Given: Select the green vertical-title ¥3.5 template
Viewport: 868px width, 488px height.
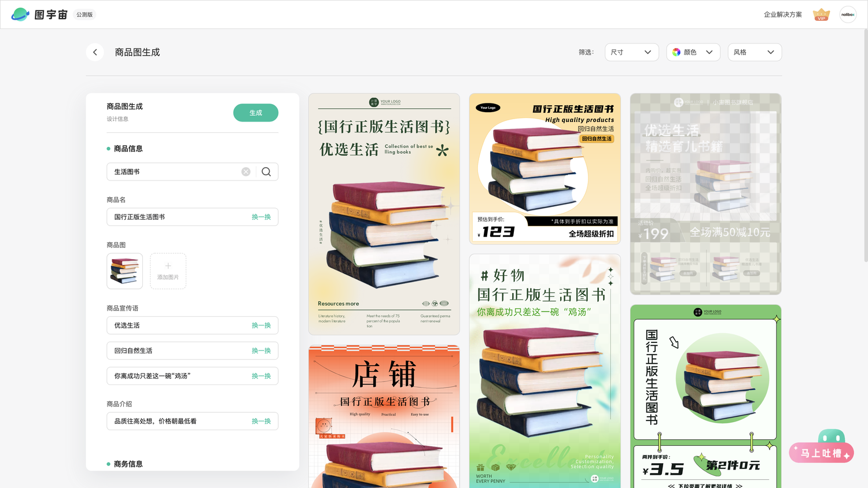Looking at the screenshot, I should [705, 396].
